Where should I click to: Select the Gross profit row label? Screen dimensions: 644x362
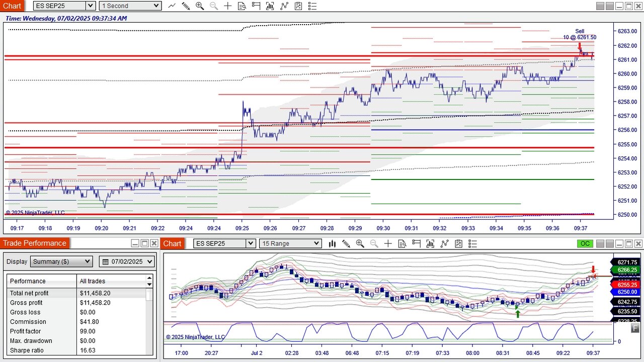[26, 303]
